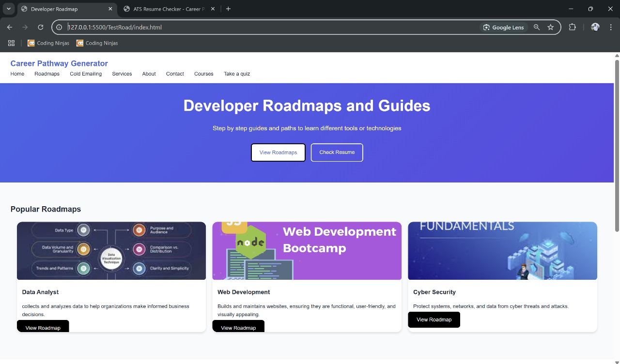620x364 pixels.
Task: Click View Roadmap on the Cyber Security card
Action: (434, 319)
